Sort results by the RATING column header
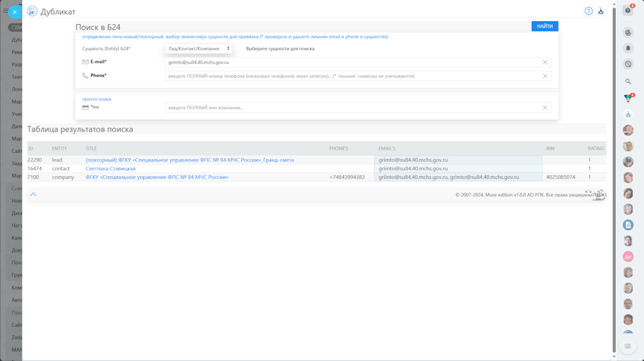This screenshot has height=361, width=644. [x=596, y=149]
